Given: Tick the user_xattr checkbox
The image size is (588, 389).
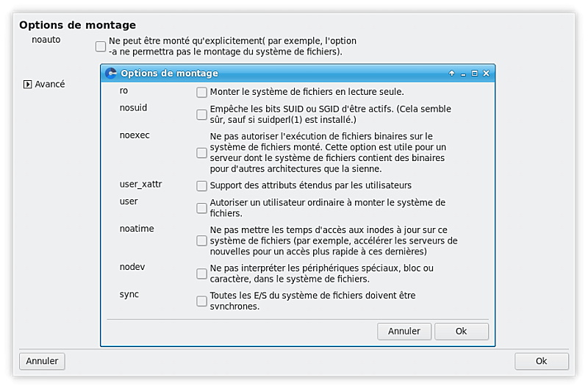Looking at the screenshot, I should [201, 186].
